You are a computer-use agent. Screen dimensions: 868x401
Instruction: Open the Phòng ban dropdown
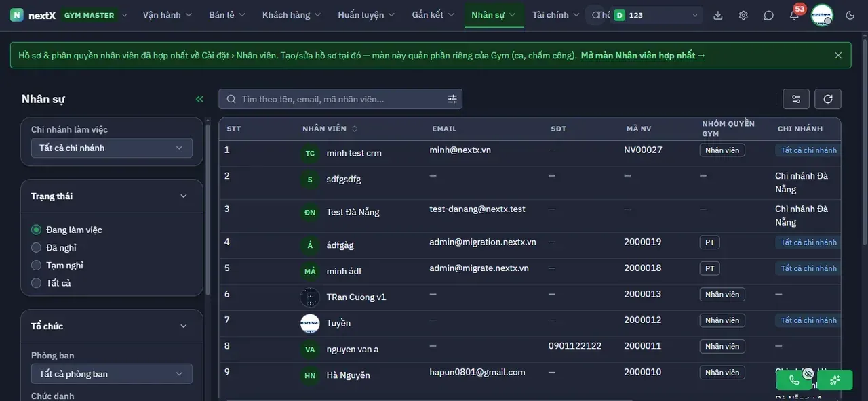(112, 374)
